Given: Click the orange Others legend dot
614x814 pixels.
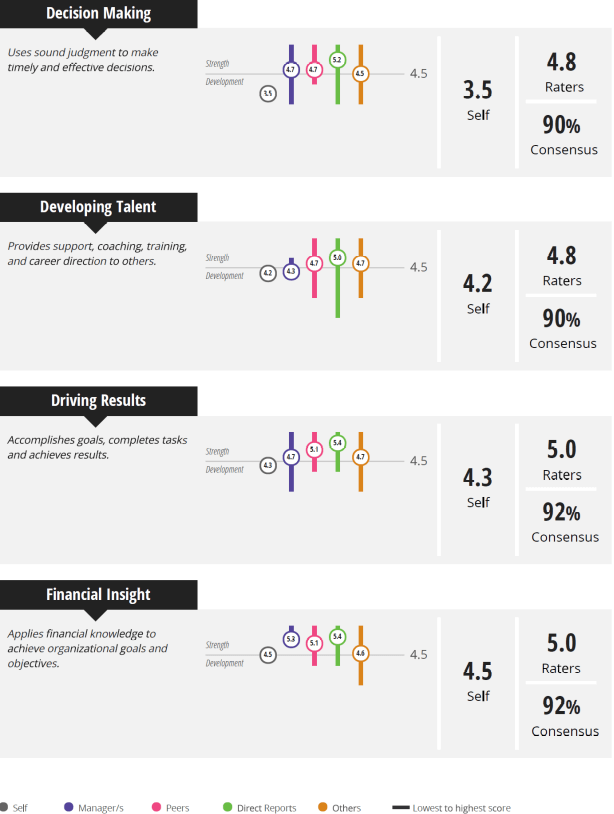Looking at the screenshot, I should pyautogui.click(x=323, y=807).
